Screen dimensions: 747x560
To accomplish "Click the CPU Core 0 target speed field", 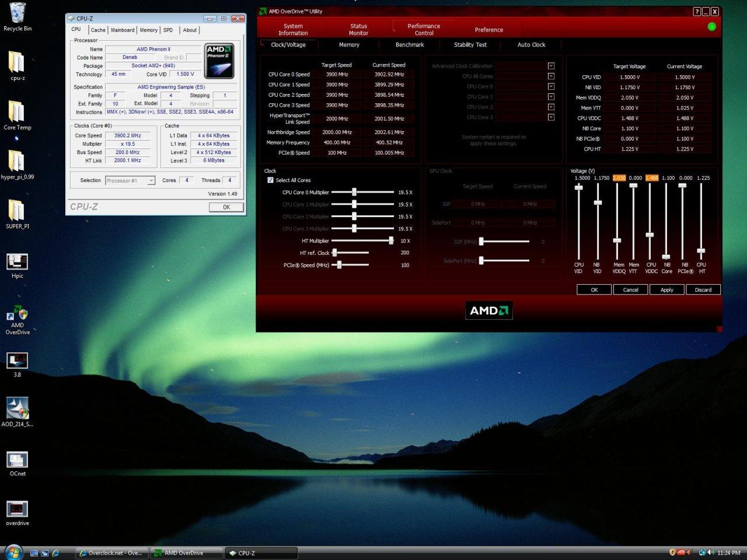I will click(x=337, y=75).
